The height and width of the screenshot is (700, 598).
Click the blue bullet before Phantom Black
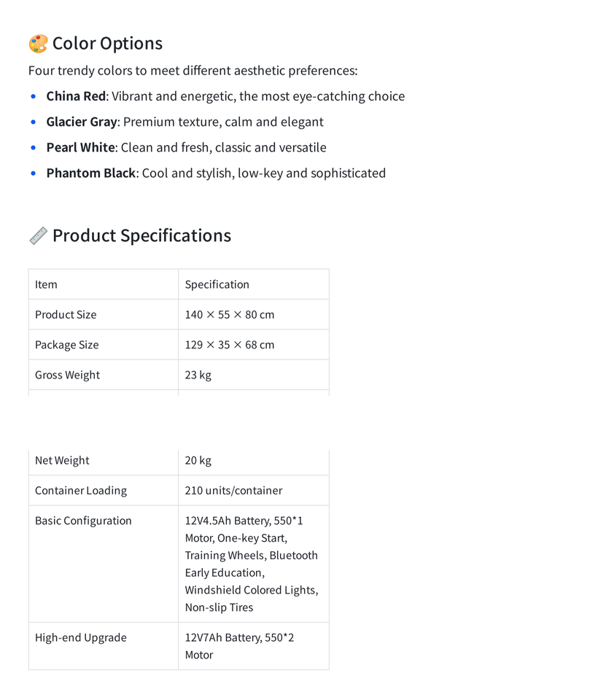33,174
